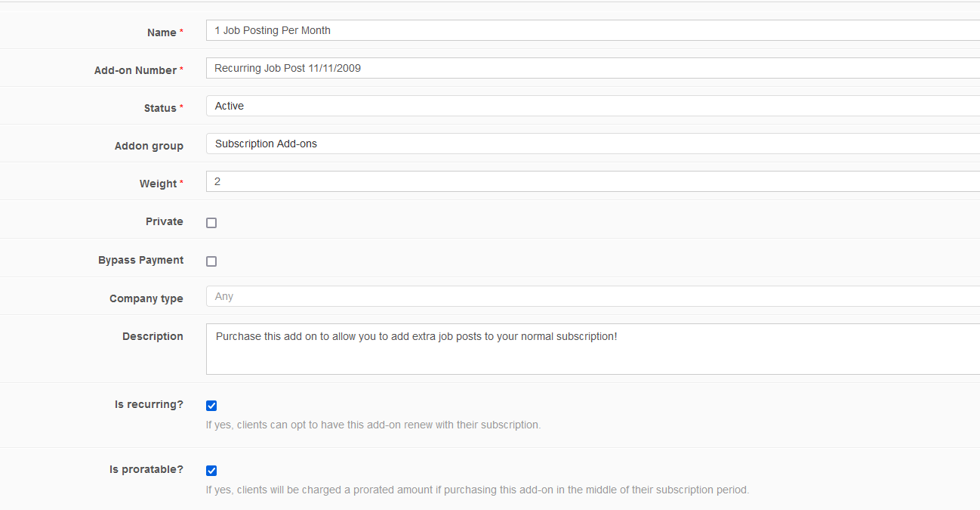Click the Add-on Number input field
980x510 pixels.
coord(593,68)
